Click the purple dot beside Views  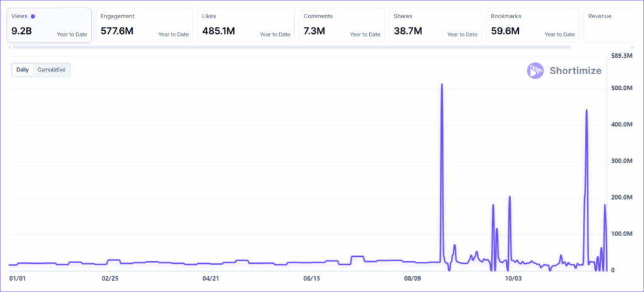click(33, 16)
